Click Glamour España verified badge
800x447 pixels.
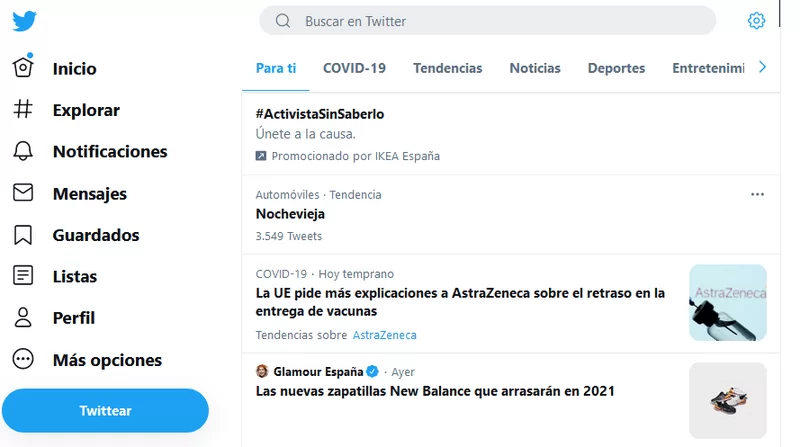[x=372, y=371]
